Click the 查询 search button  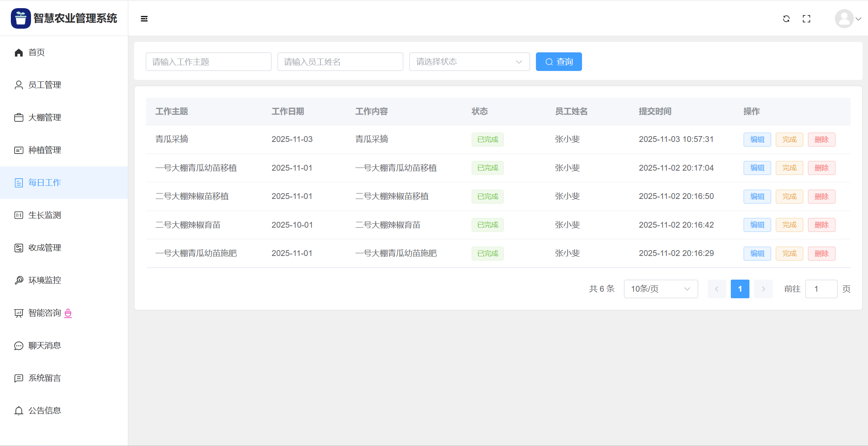[558, 62]
